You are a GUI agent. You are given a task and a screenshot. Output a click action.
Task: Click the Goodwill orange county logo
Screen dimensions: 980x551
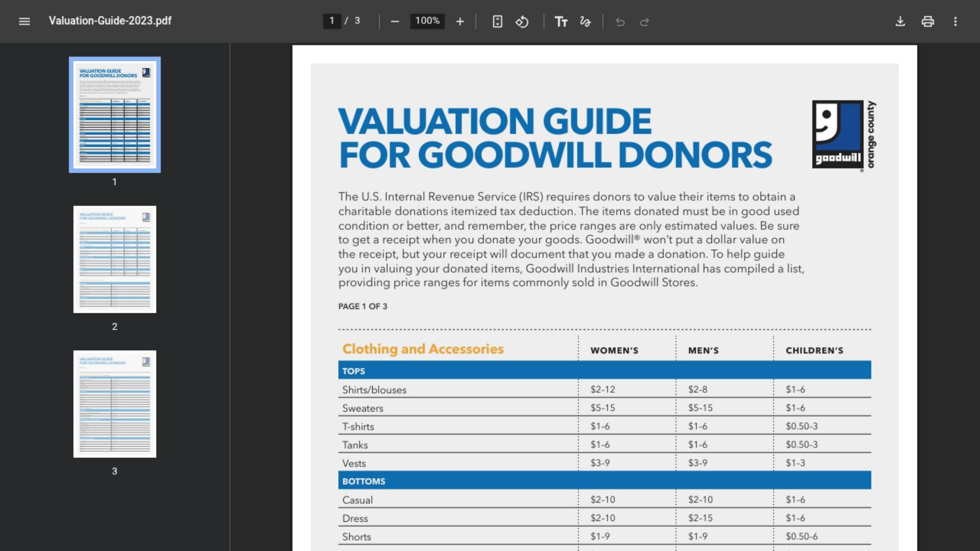tap(844, 135)
